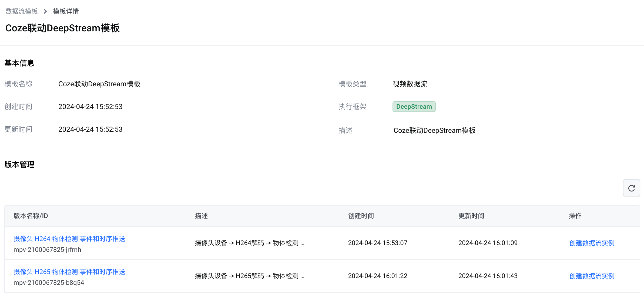Click 创建时间 label in basic info
This screenshot has height=297, width=644.
18,107
